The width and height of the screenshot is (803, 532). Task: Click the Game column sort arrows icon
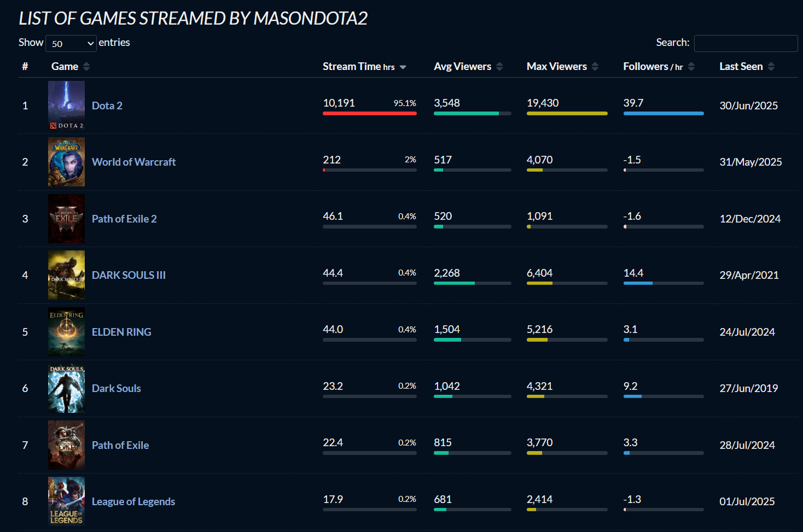point(86,66)
